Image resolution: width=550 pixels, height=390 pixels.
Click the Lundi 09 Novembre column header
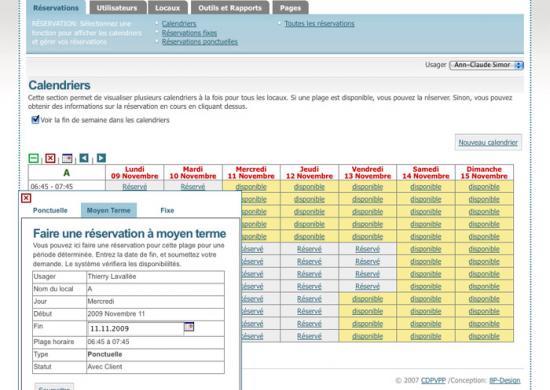(x=135, y=173)
